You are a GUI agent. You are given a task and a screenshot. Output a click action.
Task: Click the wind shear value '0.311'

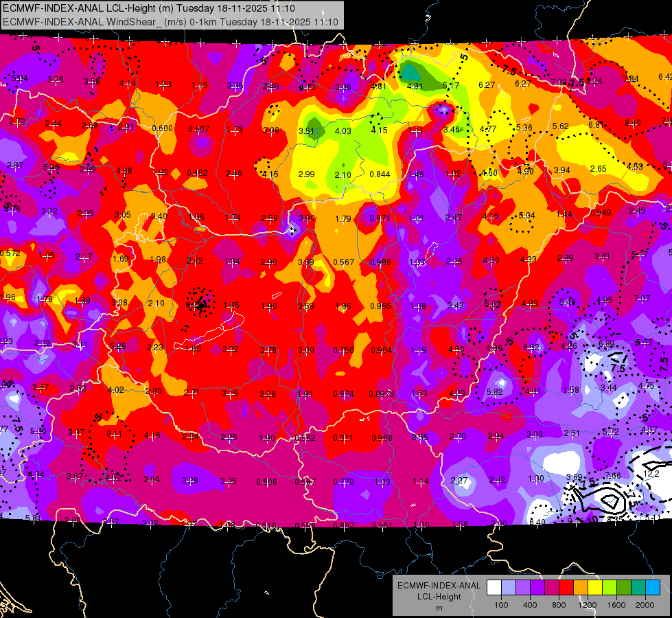(x=343, y=438)
